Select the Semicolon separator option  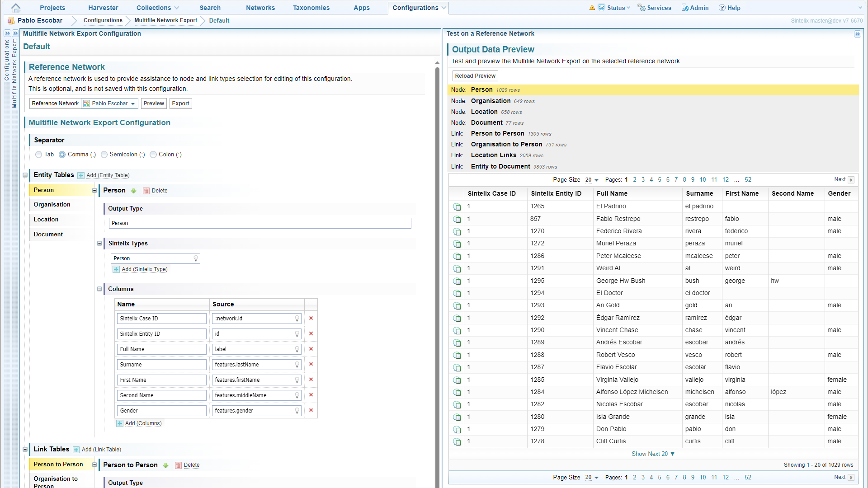pyautogui.click(x=104, y=155)
